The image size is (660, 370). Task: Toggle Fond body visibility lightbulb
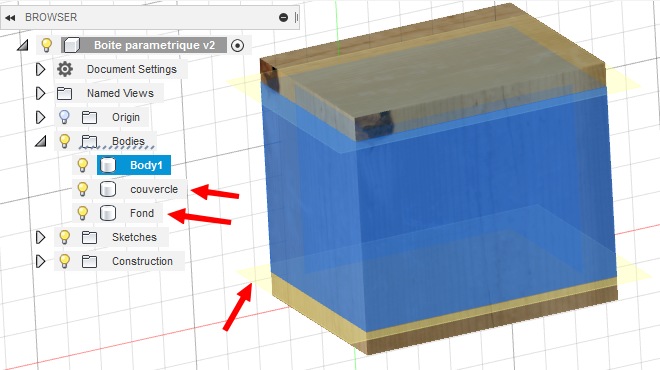82,213
